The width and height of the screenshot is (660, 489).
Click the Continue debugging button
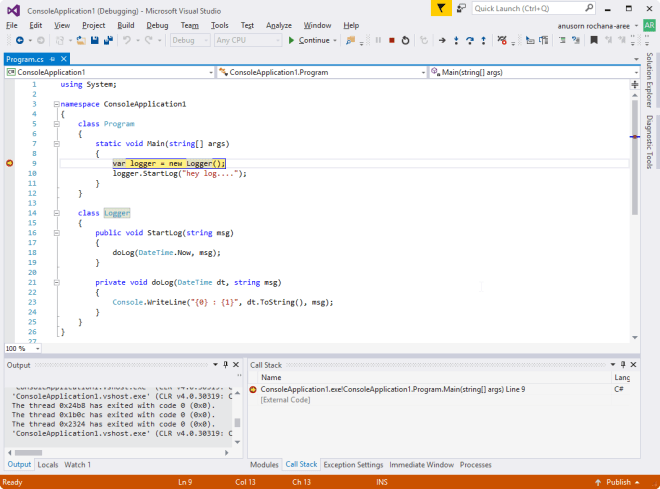(x=309, y=40)
